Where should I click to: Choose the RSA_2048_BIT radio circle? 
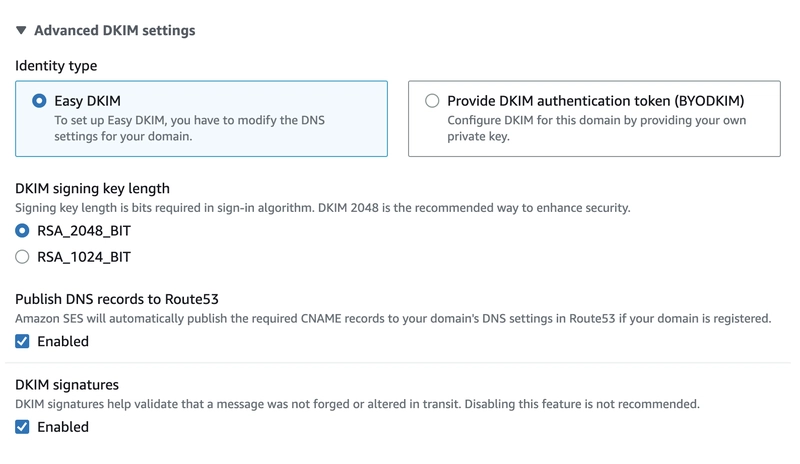tap(22, 231)
